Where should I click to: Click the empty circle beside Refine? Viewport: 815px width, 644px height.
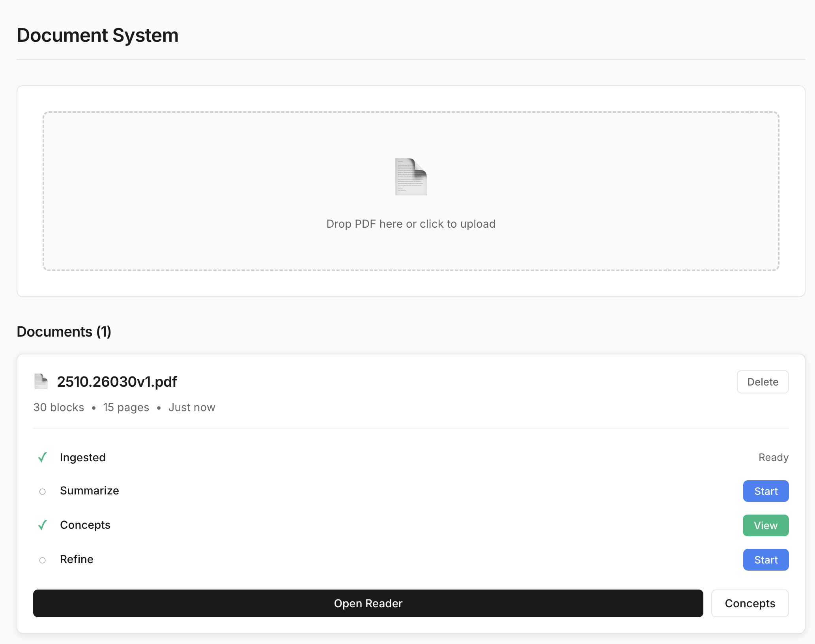click(x=43, y=560)
